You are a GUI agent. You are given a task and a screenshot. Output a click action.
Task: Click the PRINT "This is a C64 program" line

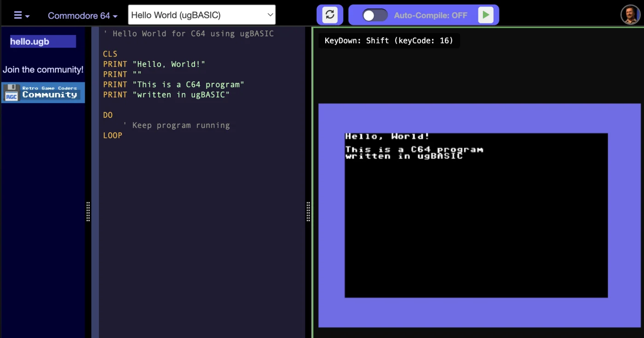tap(173, 84)
